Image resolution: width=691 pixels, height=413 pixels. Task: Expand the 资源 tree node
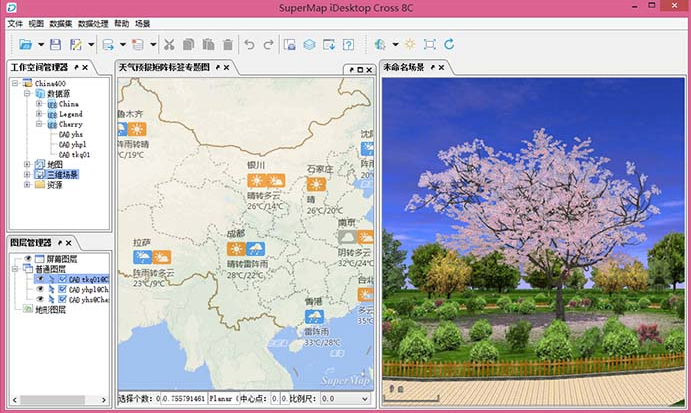(x=27, y=185)
